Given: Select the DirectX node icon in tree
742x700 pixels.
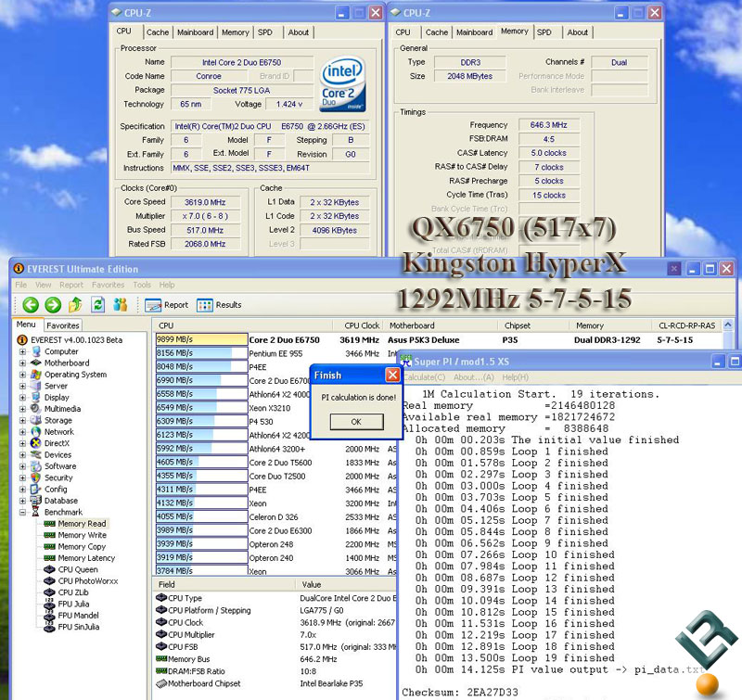Looking at the screenshot, I should pyautogui.click(x=36, y=443).
